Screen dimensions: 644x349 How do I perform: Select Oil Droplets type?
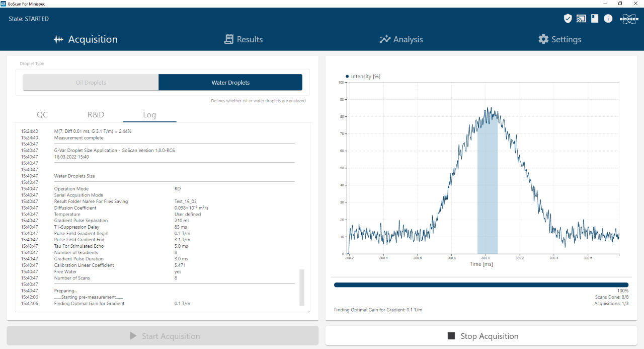click(91, 83)
